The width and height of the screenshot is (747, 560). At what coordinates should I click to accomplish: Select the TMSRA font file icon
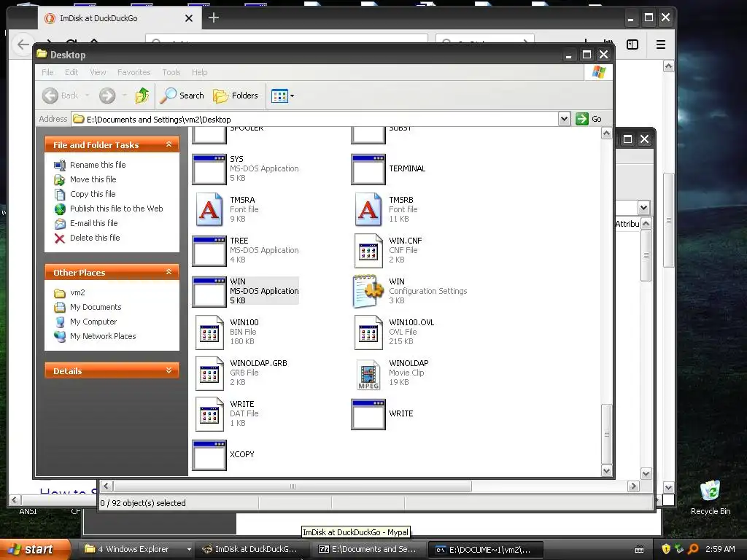[x=209, y=209]
